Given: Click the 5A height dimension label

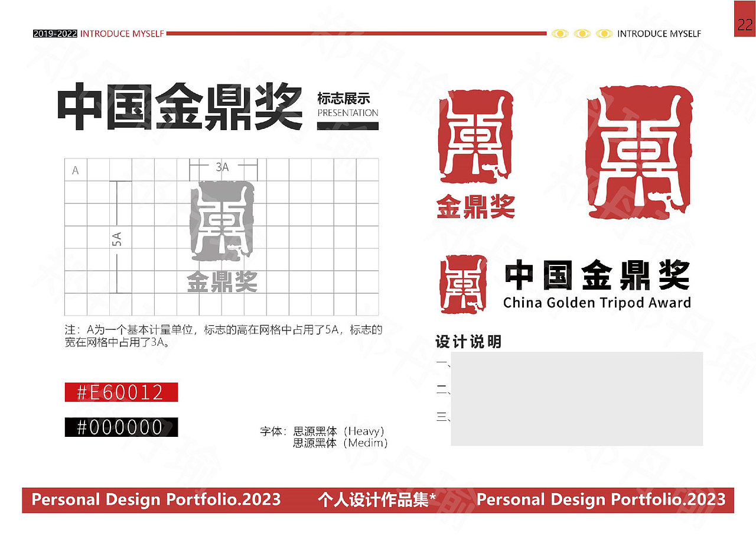Looking at the screenshot, I should click(x=117, y=239).
